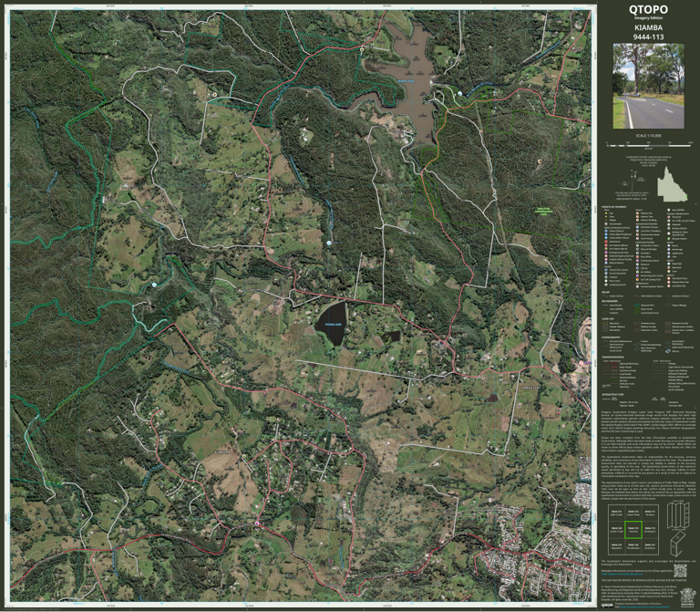Click the Camping Ground legend icon
The image size is (700, 612).
(x=606, y=285)
